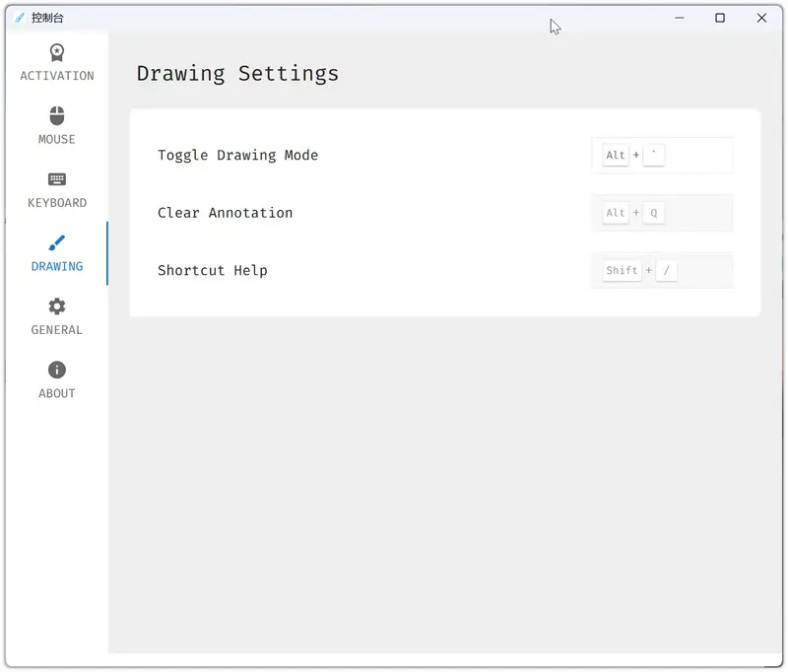Switch to the ACTIVATION tab label
This screenshot has width=788, height=672.
57,76
